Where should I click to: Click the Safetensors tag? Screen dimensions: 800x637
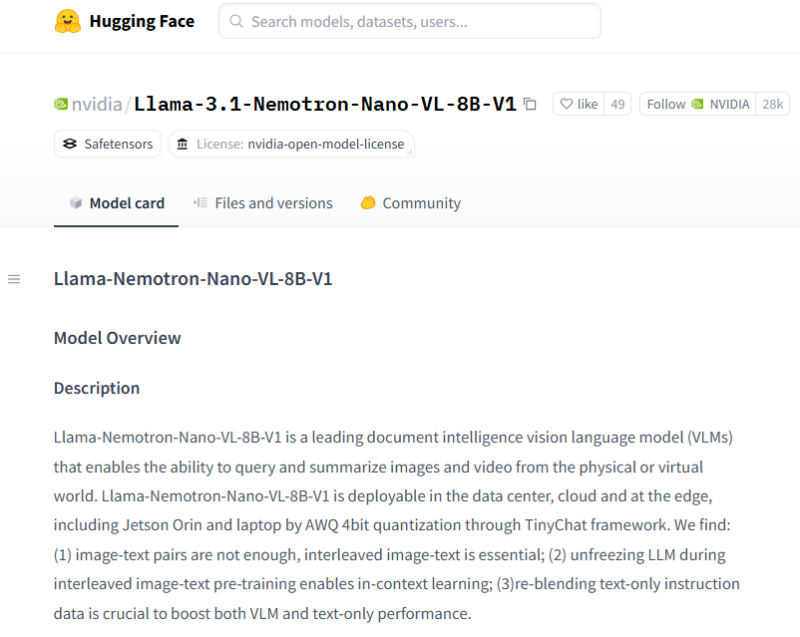click(108, 144)
